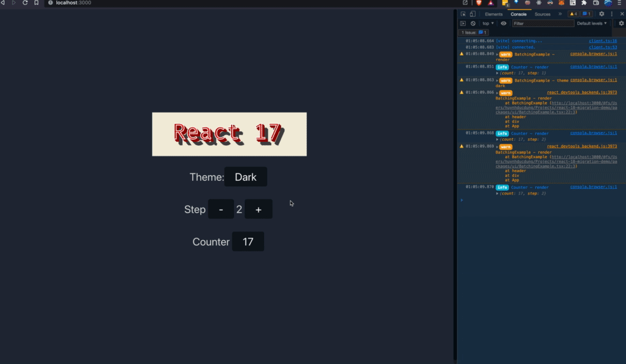This screenshot has width=626, height=364.
Task: Click the share icon in the address bar
Action: pyautogui.click(x=465, y=3)
